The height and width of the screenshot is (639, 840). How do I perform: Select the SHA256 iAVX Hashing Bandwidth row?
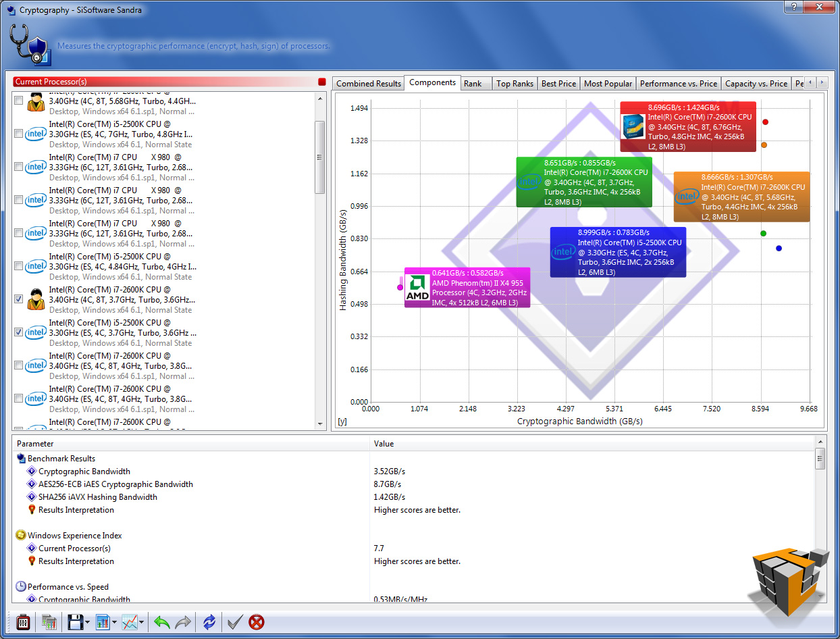coord(413,497)
